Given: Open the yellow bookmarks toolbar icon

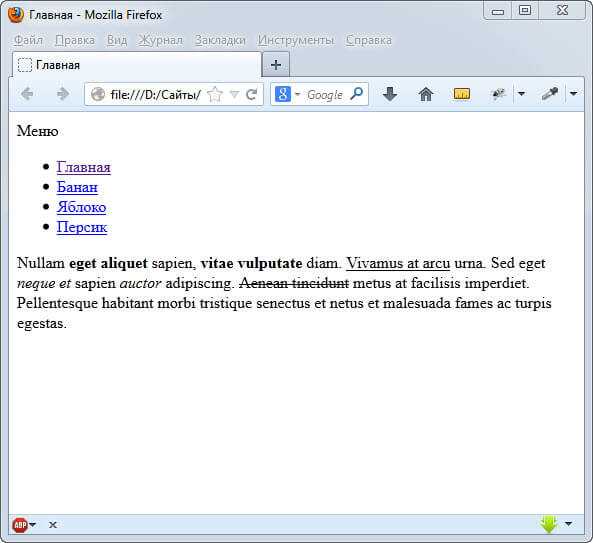Looking at the screenshot, I should coord(461,94).
